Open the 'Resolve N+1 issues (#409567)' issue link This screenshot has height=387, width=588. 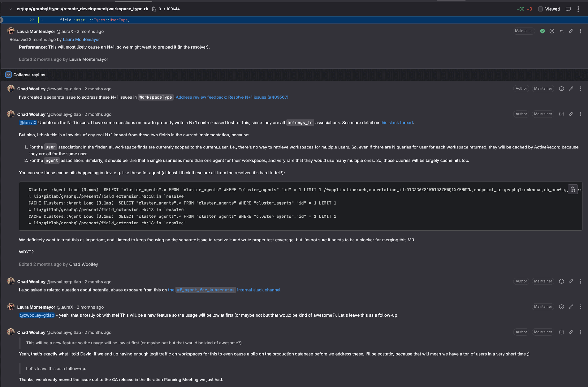point(232,97)
